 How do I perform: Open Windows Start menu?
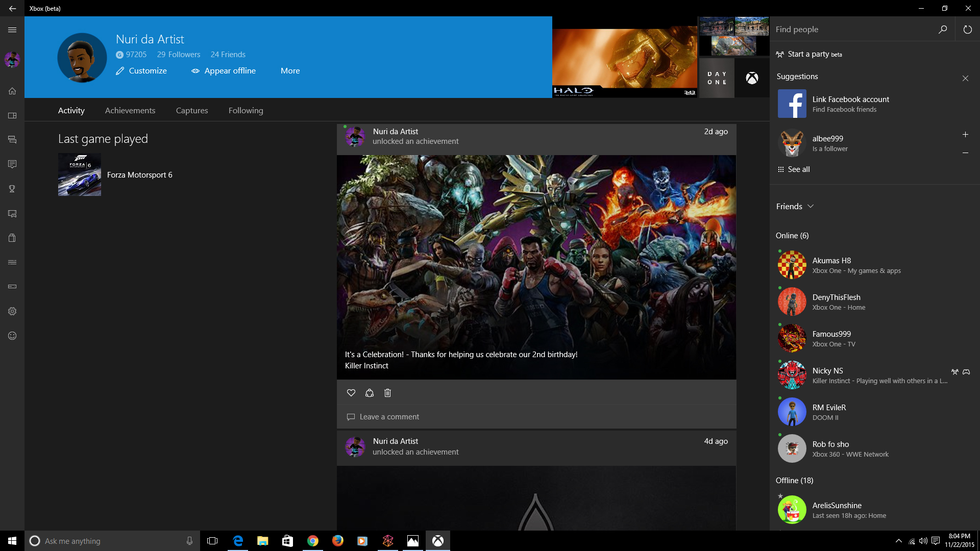point(12,541)
